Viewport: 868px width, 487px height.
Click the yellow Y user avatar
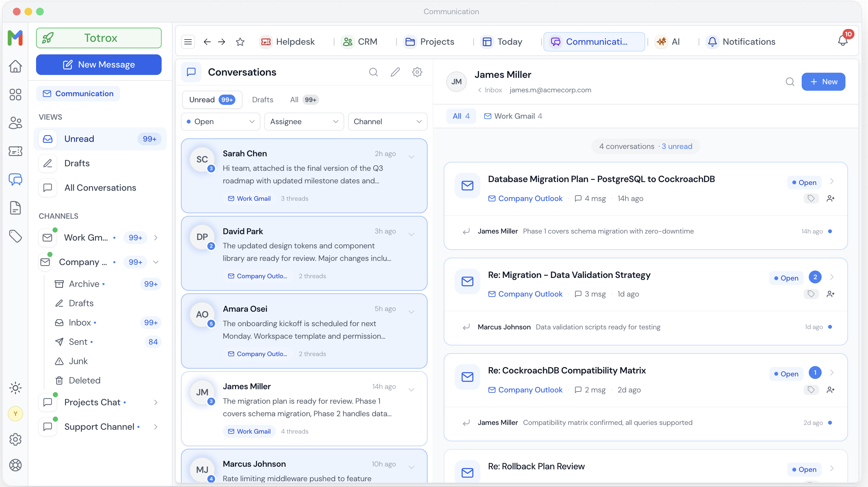coord(15,414)
